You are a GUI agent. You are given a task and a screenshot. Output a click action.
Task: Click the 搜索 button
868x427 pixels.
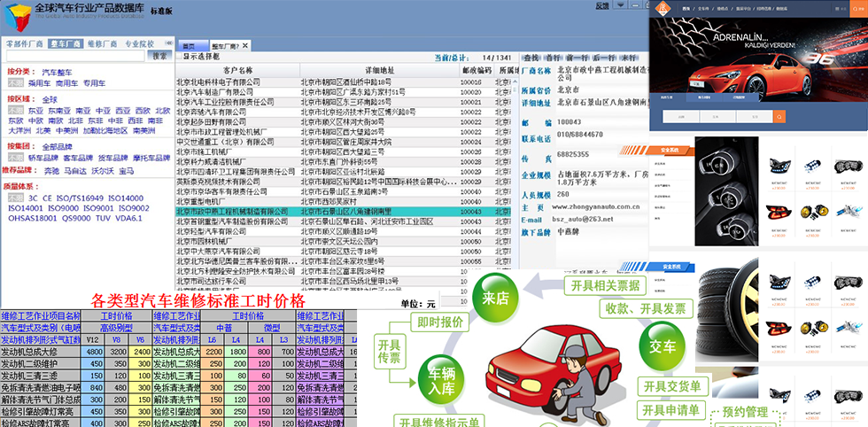tap(159, 56)
